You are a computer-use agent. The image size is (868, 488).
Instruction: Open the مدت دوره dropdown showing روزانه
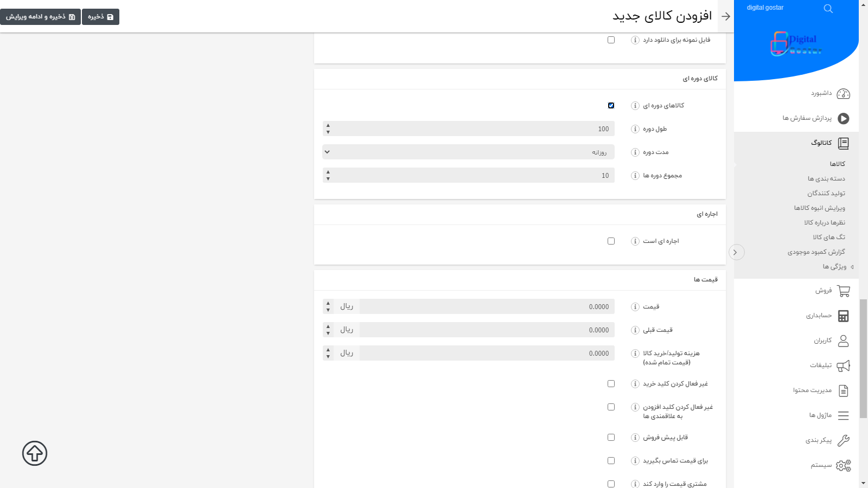(468, 152)
